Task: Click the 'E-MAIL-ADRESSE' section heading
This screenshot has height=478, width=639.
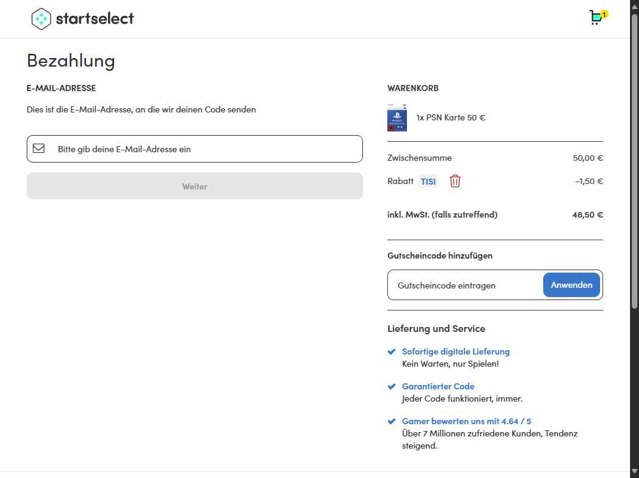Action: 62,88
